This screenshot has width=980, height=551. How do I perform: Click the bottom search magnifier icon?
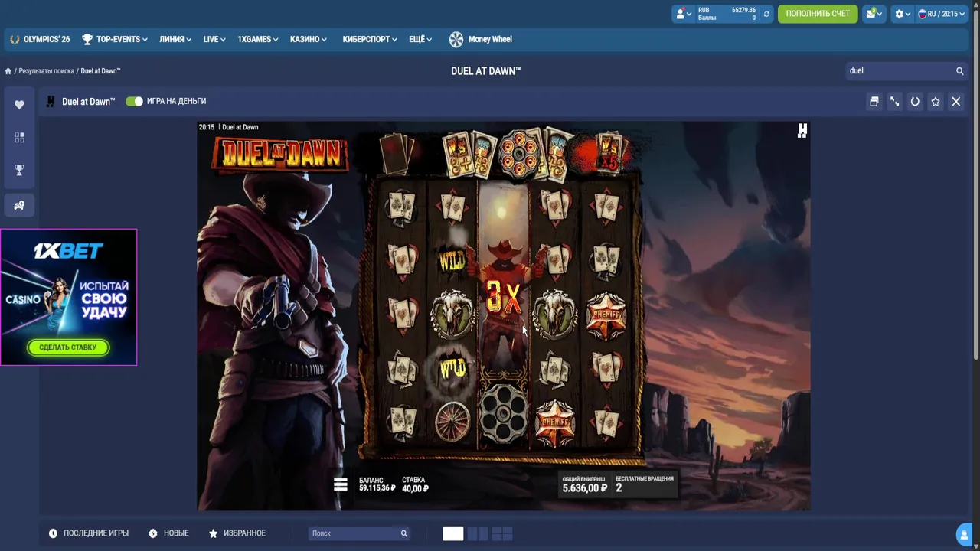(404, 533)
